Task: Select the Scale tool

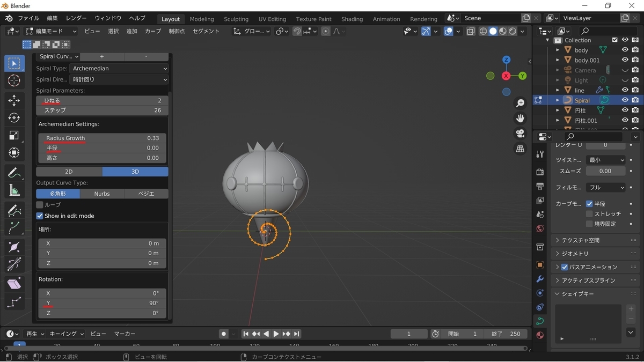Action: pyautogui.click(x=14, y=135)
